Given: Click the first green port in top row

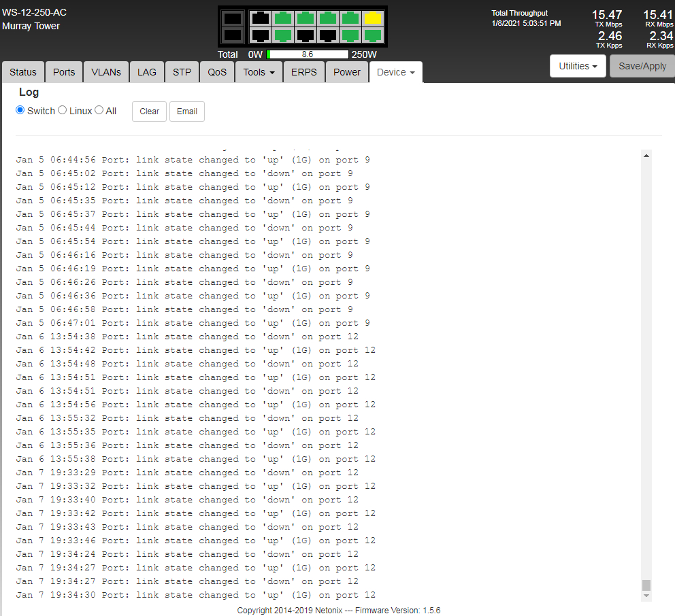Looking at the screenshot, I should (282, 18).
